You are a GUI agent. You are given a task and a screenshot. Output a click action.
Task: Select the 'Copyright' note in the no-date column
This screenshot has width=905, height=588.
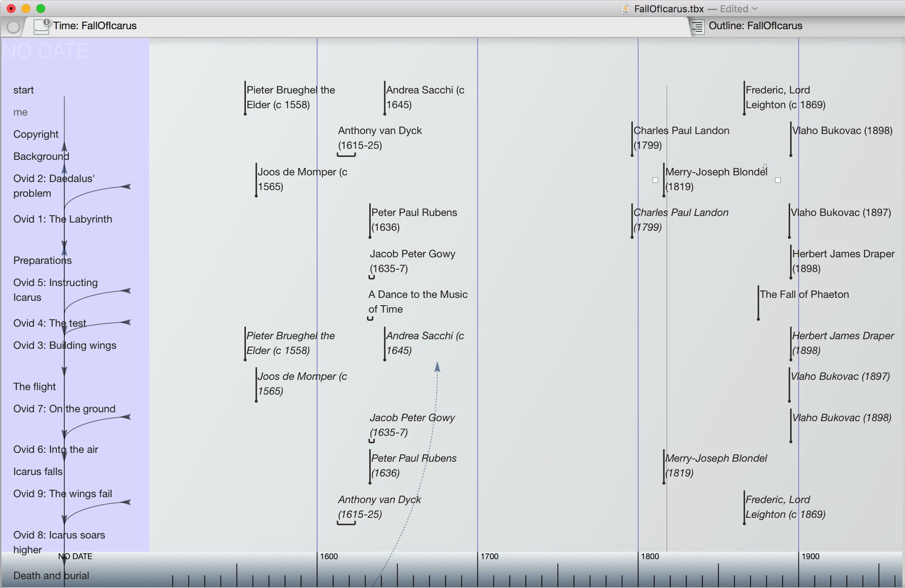coord(36,134)
